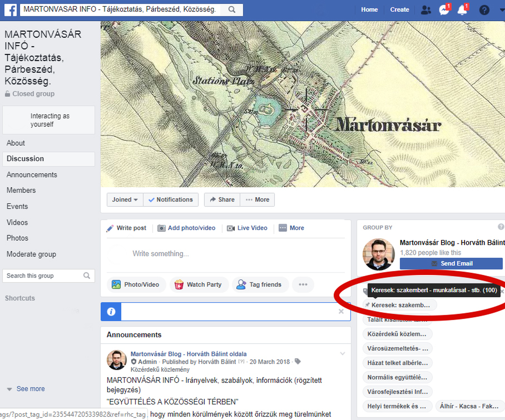This screenshot has width=505, height=420.
Task: Click the Közérdekű közlemény post topic
Action: tap(160, 370)
